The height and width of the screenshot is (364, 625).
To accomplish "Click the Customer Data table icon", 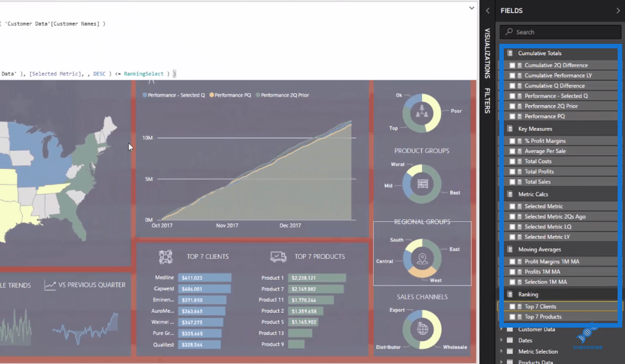I will 510,329.
